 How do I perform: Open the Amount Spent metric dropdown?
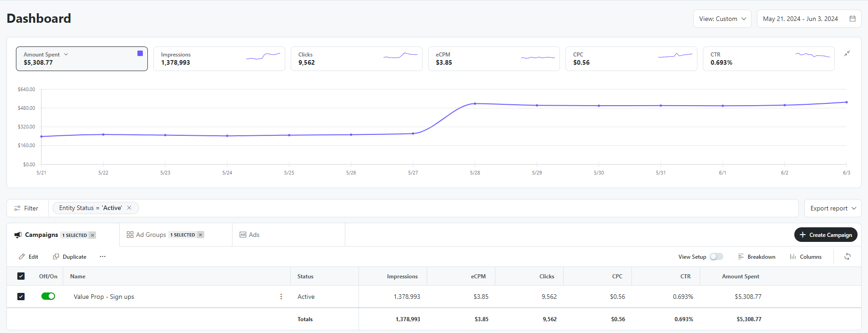tap(66, 54)
